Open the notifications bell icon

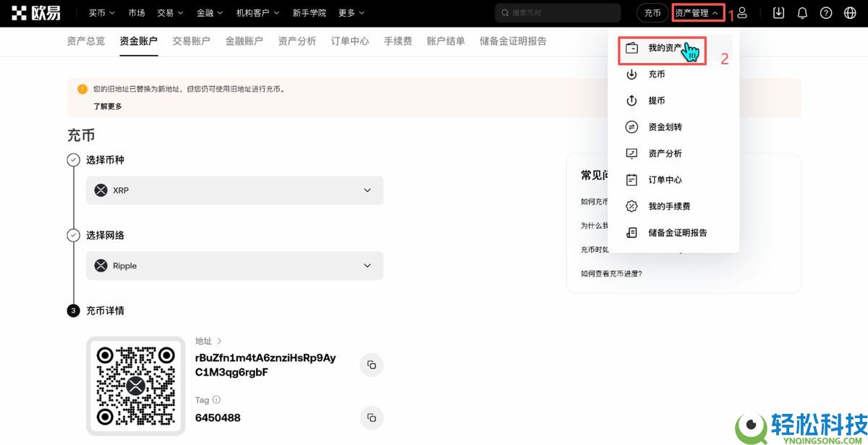pos(802,12)
